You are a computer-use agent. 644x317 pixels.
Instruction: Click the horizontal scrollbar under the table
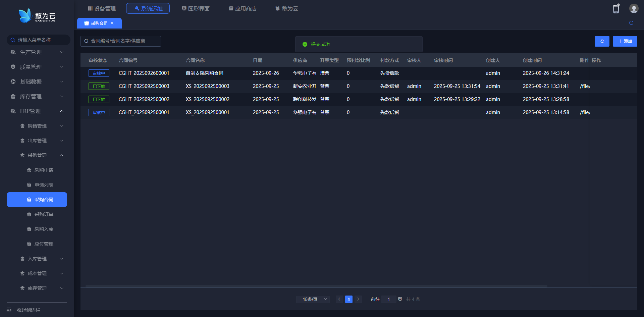[316, 286]
